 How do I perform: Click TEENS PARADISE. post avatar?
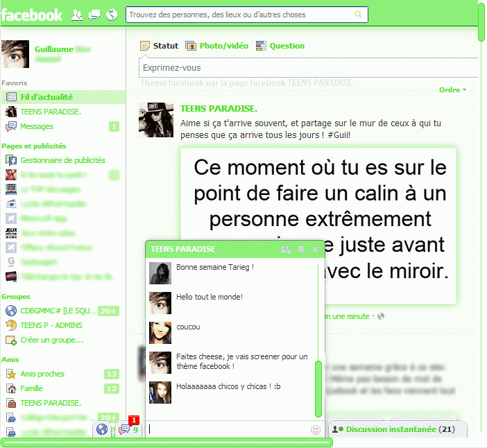pos(156,120)
